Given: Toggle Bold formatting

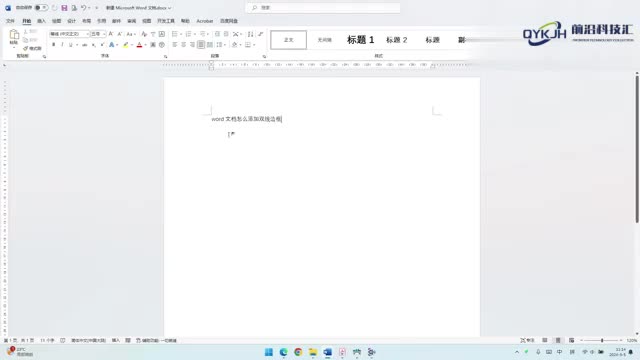Looking at the screenshot, I should pyautogui.click(x=53, y=44).
